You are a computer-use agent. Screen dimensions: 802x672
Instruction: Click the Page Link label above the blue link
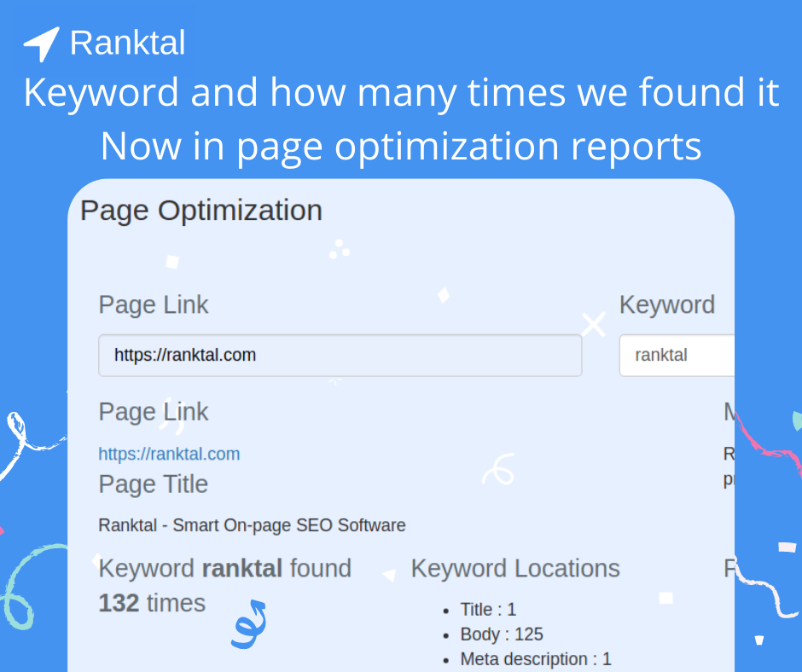[x=154, y=412]
